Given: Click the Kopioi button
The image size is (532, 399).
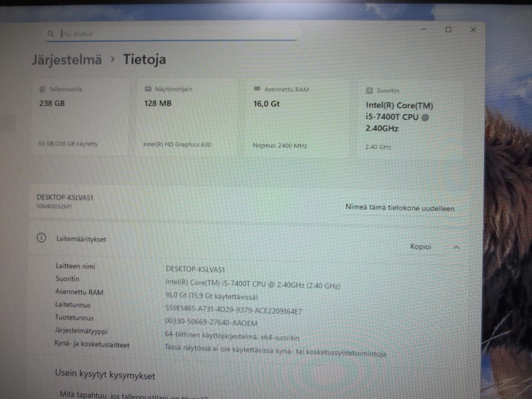Looking at the screenshot, I should [x=421, y=247].
